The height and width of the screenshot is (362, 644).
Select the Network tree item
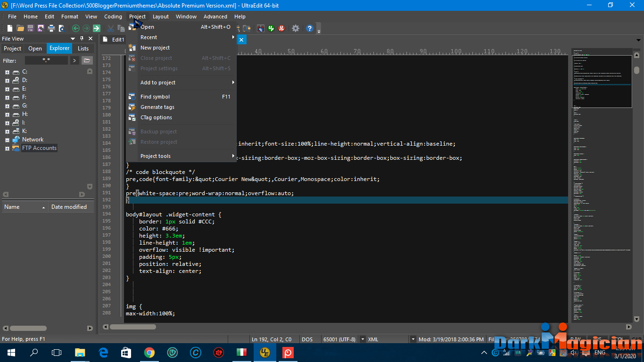33,140
